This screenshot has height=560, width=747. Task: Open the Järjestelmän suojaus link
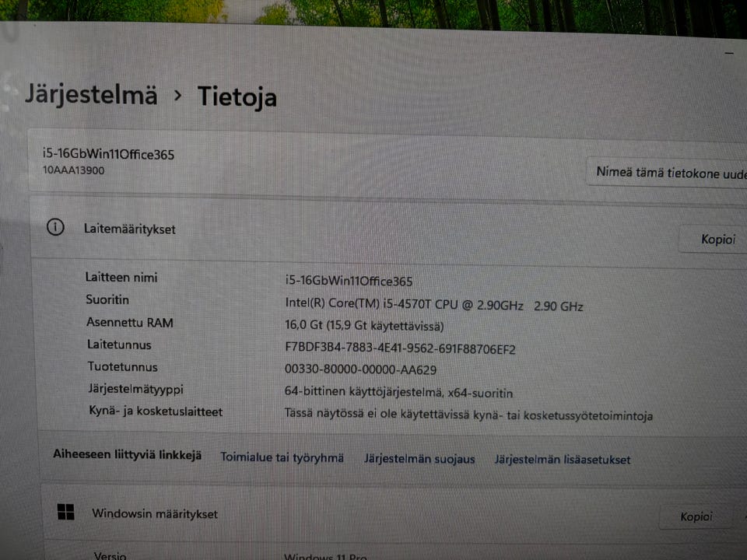coord(419,459)
